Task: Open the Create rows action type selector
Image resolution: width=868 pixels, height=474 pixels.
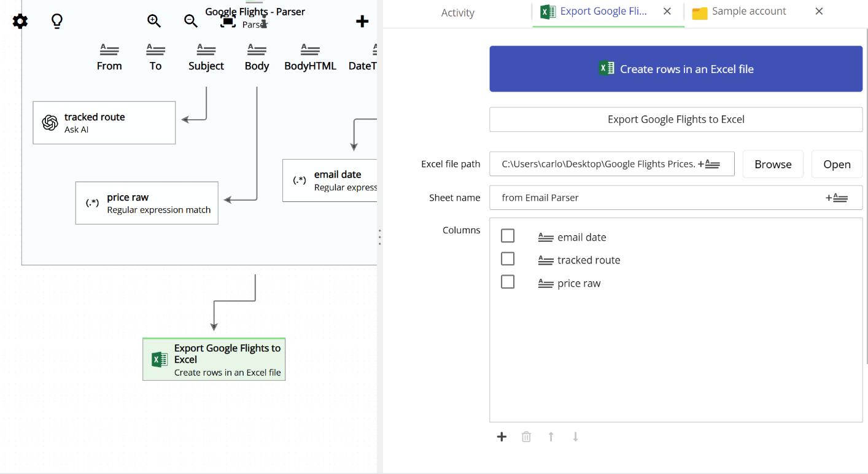Action: point(675,68)
